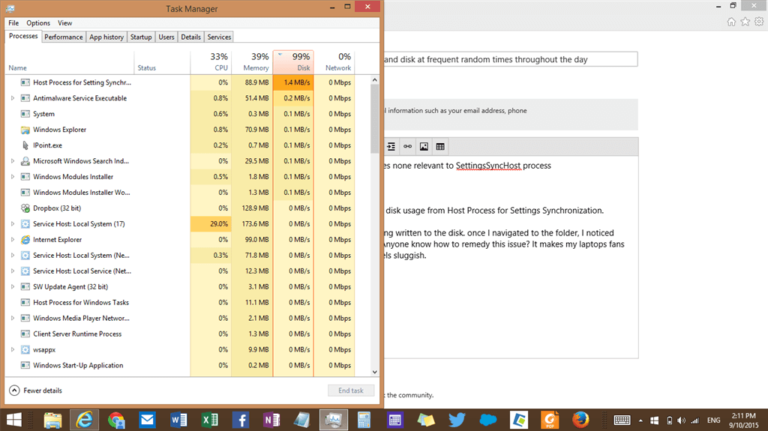Click the process list scroll down arrow
The image size is (768, 431).
coord(375,372)
